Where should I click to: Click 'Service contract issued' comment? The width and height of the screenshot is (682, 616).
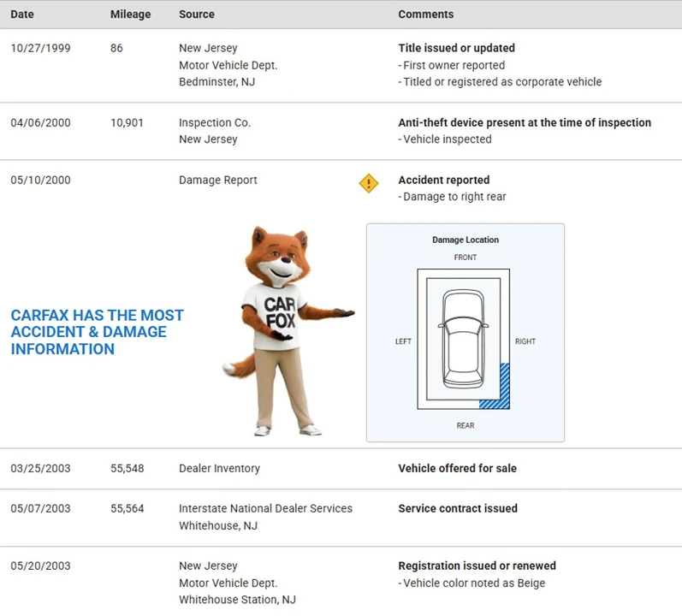point(458,508)
